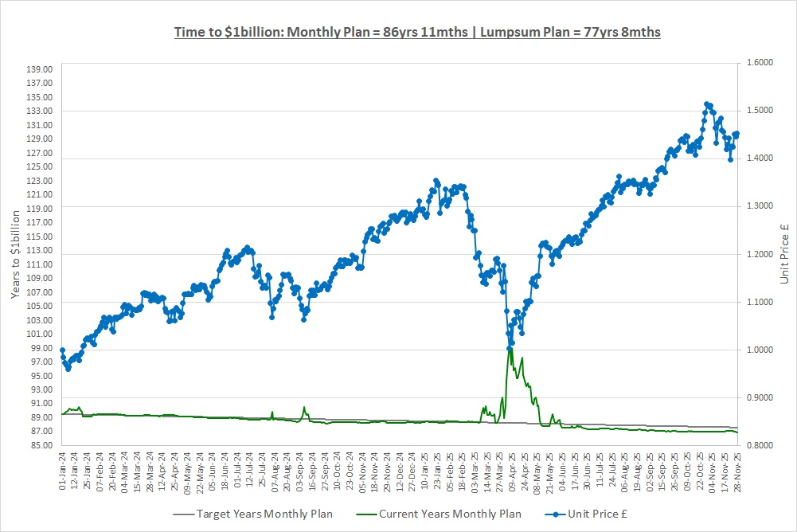Click the 85.00 label on the left axis

40,445
